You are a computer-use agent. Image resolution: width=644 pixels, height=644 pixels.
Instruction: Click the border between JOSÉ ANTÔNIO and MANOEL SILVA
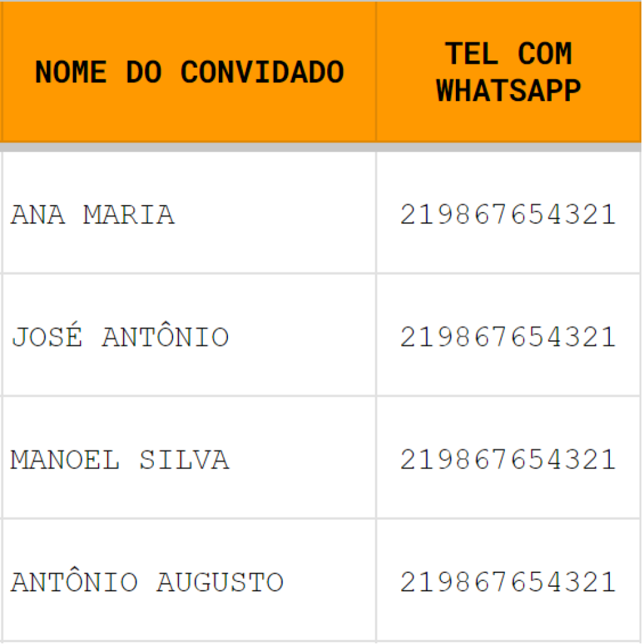tap(189, 396)
